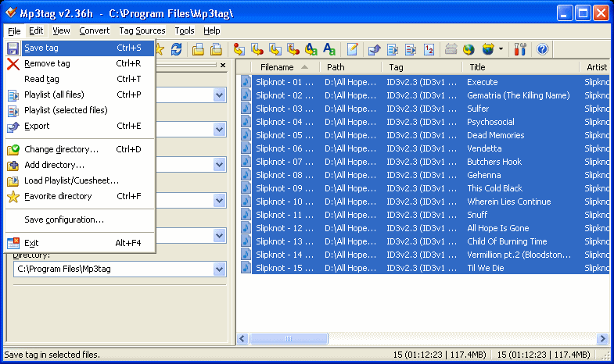The height and width of the screenshot is (364, 614).
Task: Choose Add directory... menu entry
Action: 81,165
